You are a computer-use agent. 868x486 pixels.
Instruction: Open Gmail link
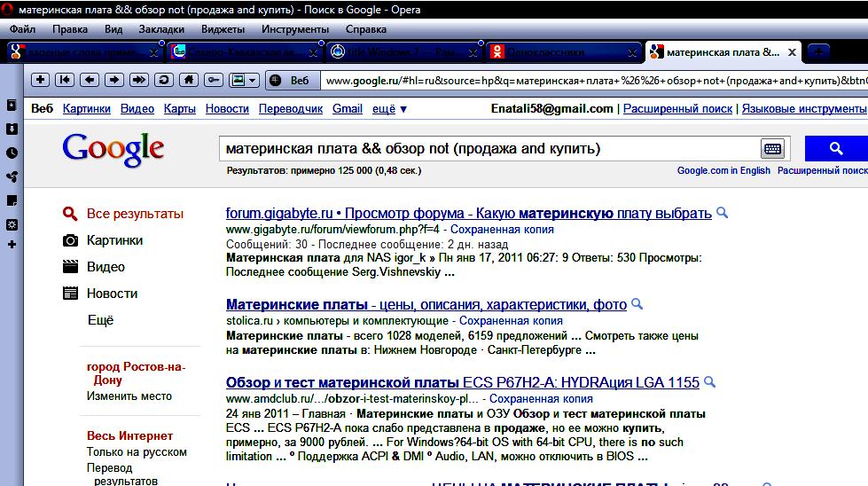point(347,108)
